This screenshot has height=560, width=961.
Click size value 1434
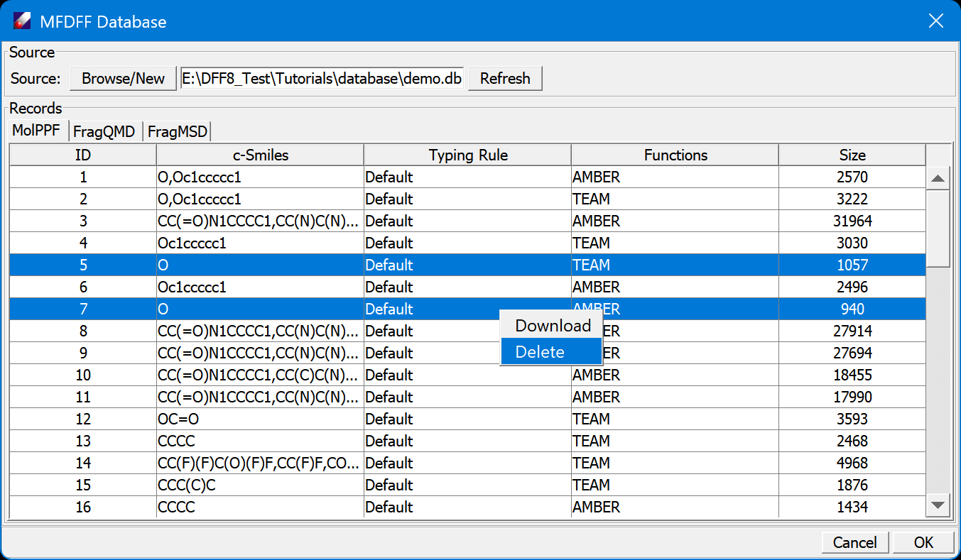point(852,507)
